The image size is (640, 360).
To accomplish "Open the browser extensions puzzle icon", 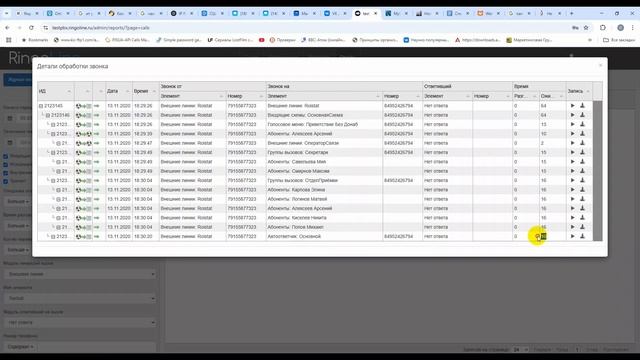I will pyautogui.click(x=603, y=28).
